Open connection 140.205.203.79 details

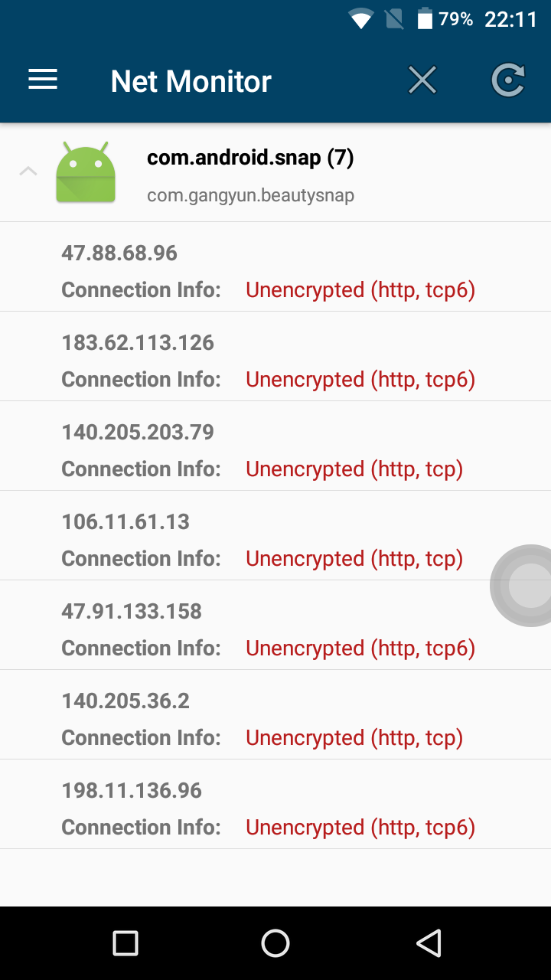coord(275,446)
